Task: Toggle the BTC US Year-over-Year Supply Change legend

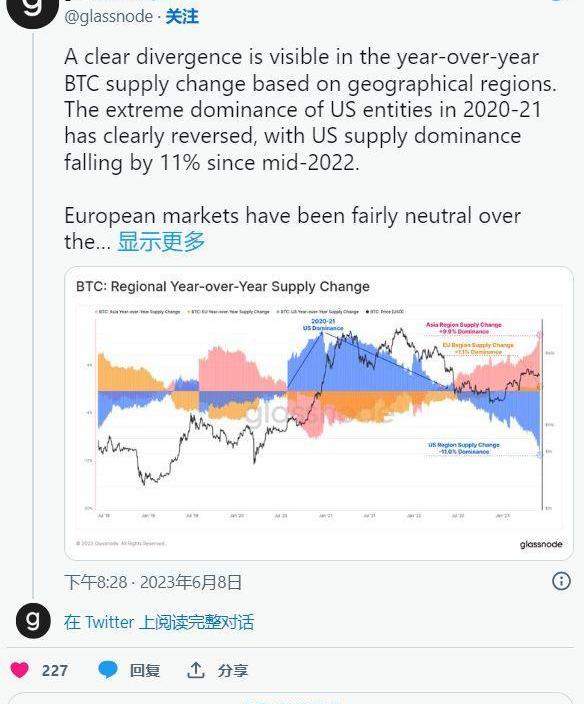Action: pos(318,311)
